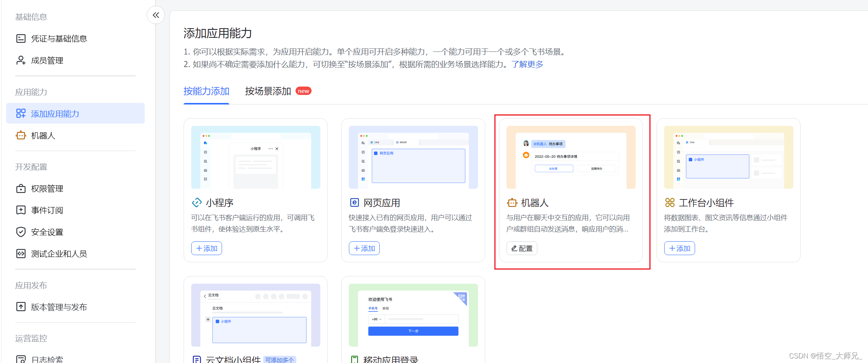
Task: Collapse the sidebar with double-chevron button
Action: point(156,15)
